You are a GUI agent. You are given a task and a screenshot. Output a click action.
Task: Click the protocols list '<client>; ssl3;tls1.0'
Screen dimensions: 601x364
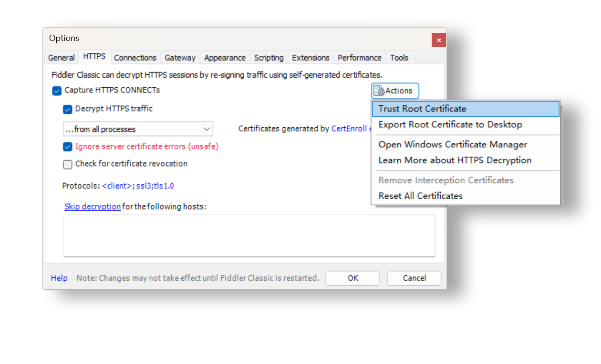[138, 186]
